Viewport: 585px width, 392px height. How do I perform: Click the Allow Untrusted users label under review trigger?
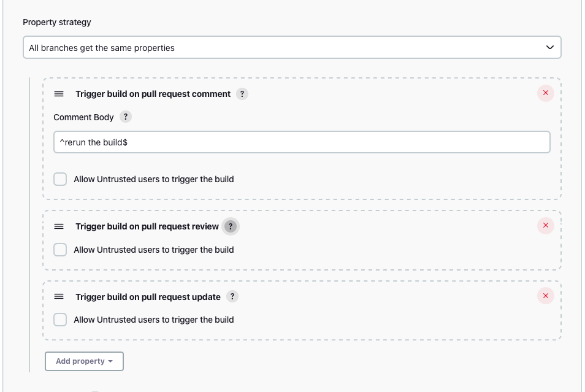(x=154, y=250)
